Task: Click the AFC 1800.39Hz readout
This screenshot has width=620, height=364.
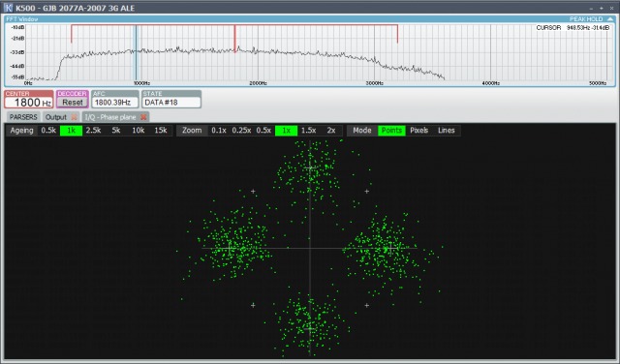Action: [x=115, y=103]
